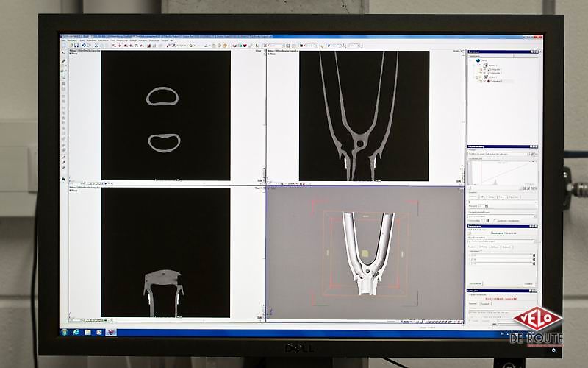This screenshot has width=588, height=368.
Task: Select the red-icon volume entry in the scene tree
Action: [x=494, y=82]
